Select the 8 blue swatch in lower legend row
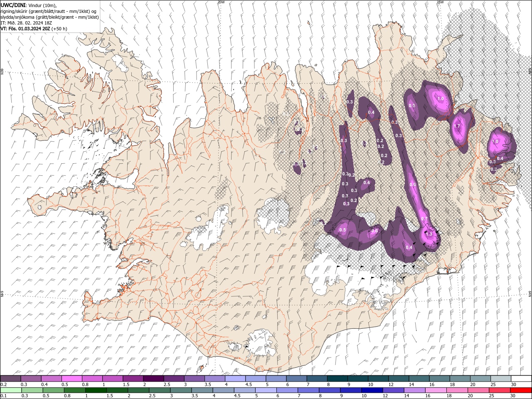The height and width of the screenshot is (399, 532). point(330,390)
